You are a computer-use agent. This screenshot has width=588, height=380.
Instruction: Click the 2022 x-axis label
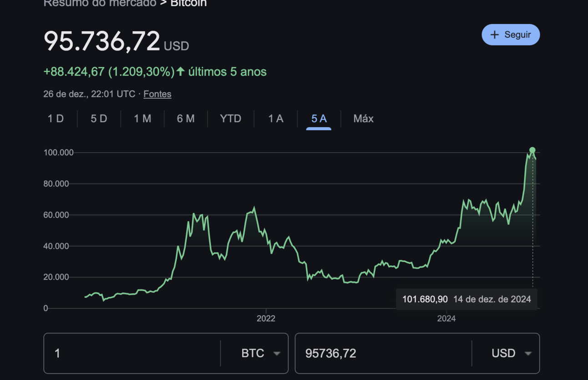click(x=266, y=319)
